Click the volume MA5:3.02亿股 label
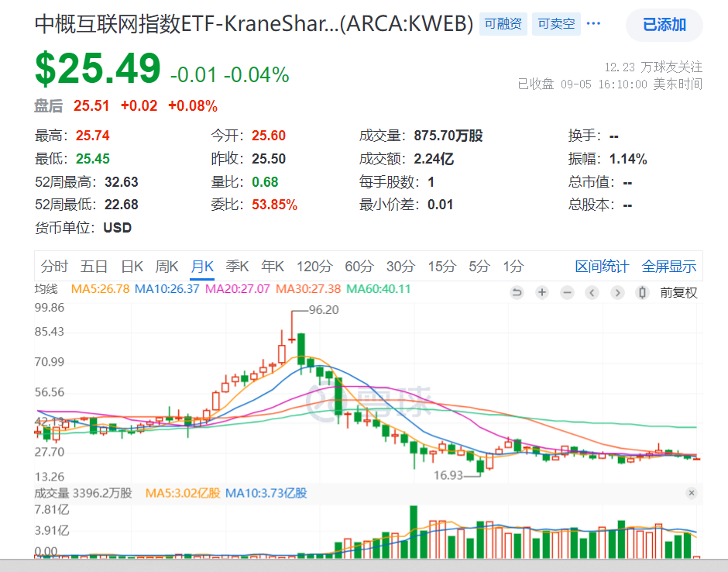The height and width of the screenshot is (572, 728). tap(183, 493)
